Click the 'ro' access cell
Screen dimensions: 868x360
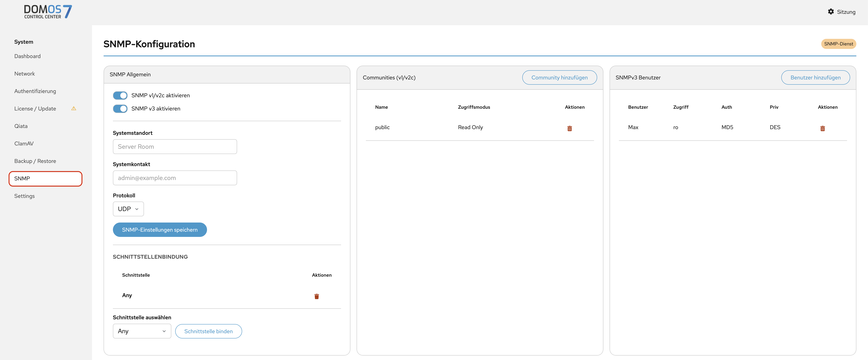click(x=676, y=128)
